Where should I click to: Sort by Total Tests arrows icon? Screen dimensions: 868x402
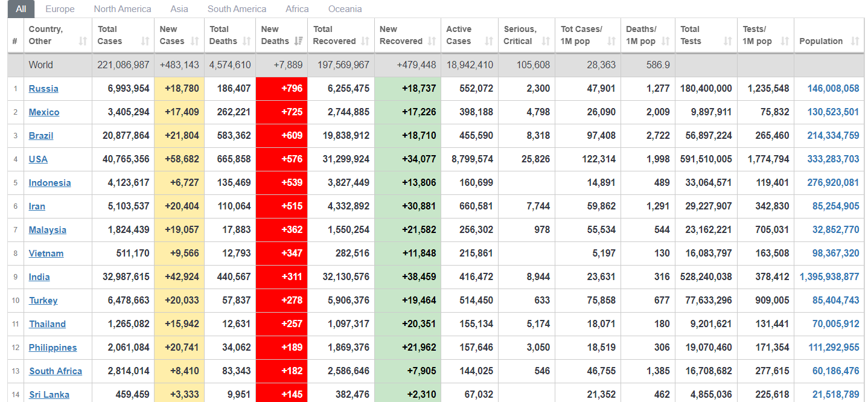(728, 42)
